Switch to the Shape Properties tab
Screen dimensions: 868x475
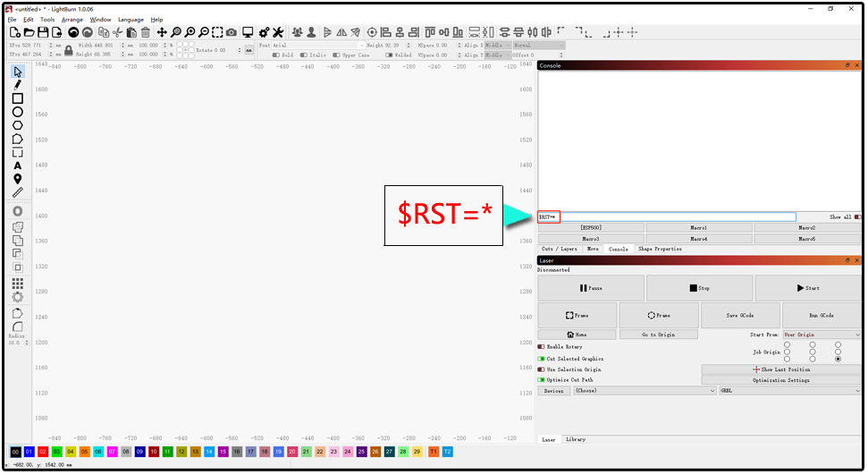pyautogui.click(x=660, y=250)
